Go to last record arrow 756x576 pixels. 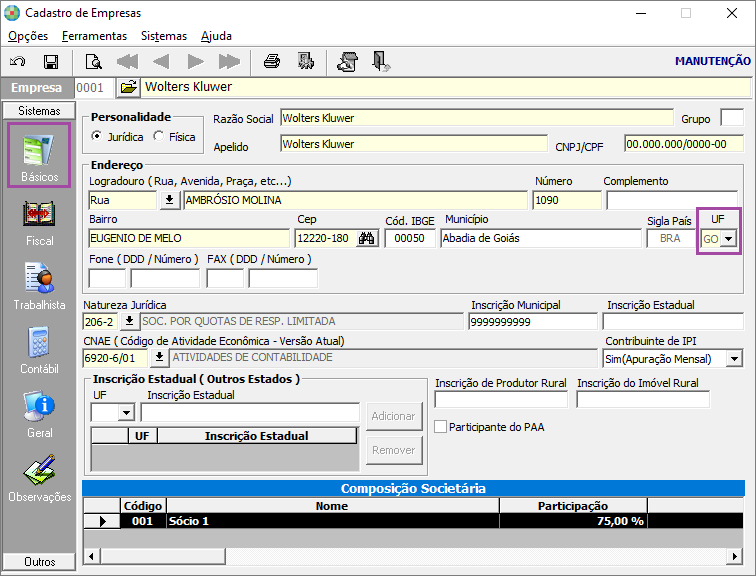229,62
